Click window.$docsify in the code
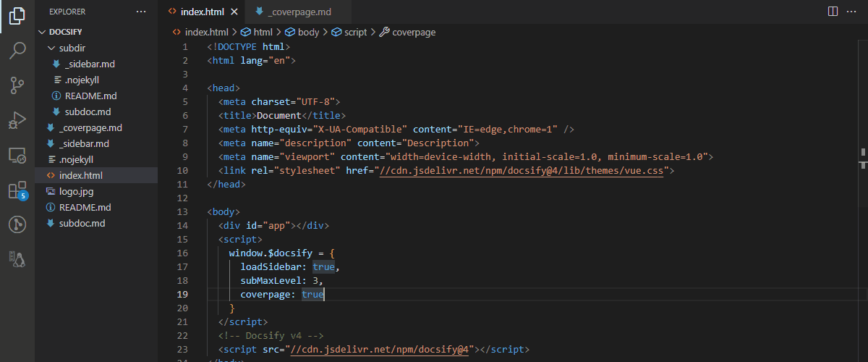 pos(271,253)
